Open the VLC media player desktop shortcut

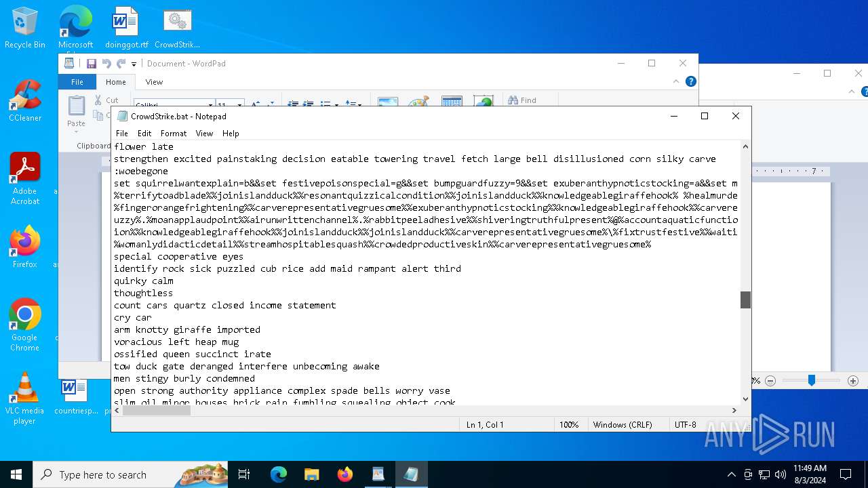[25, 399]
